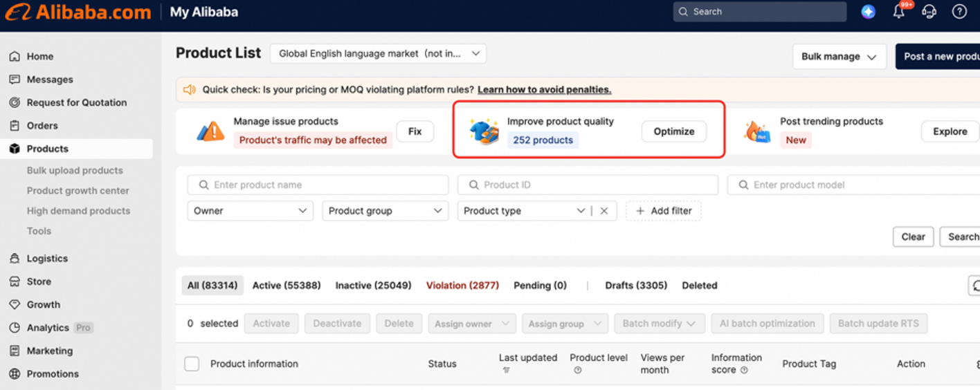Click the quick check megaphone icon
The image size is (980, 390).
pos(189,90)
